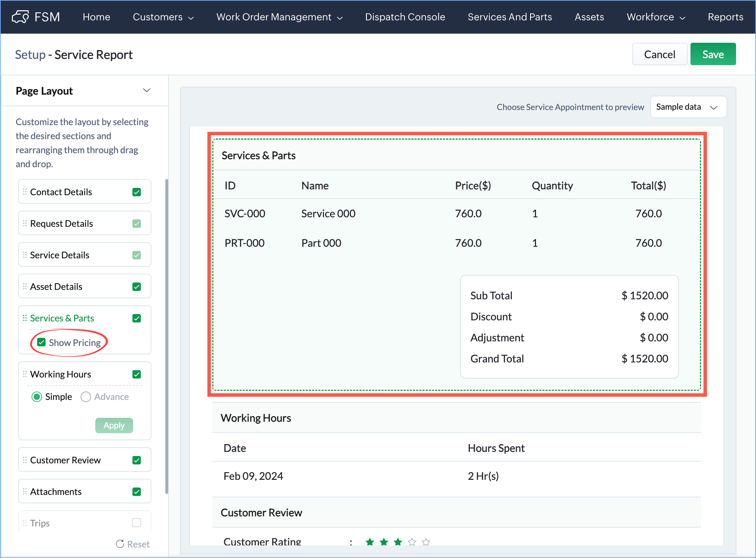
Task: Open the Sample data dropdown
Action: 688,107
